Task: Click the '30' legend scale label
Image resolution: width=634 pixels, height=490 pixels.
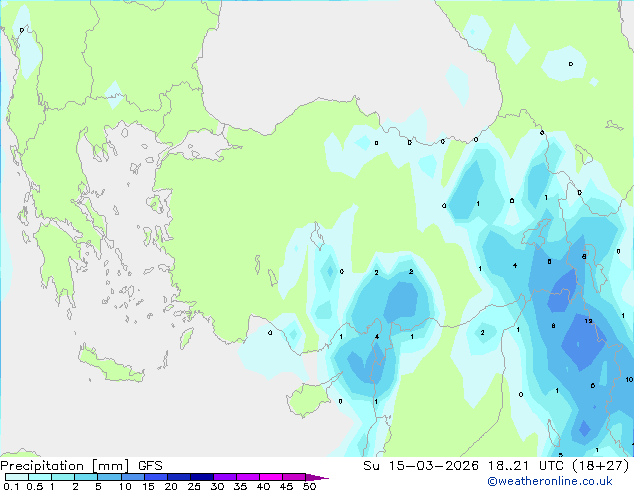Action: tap(217, 486)
